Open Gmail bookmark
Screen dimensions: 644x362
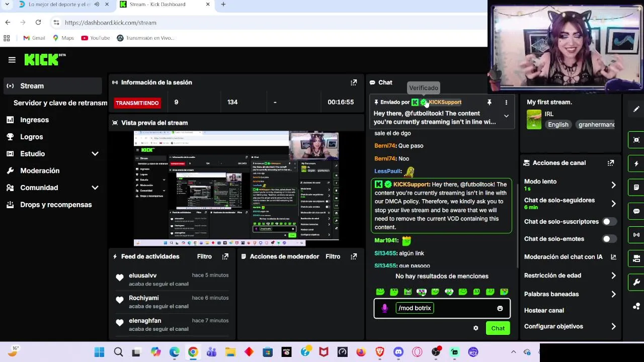(34, 38)
